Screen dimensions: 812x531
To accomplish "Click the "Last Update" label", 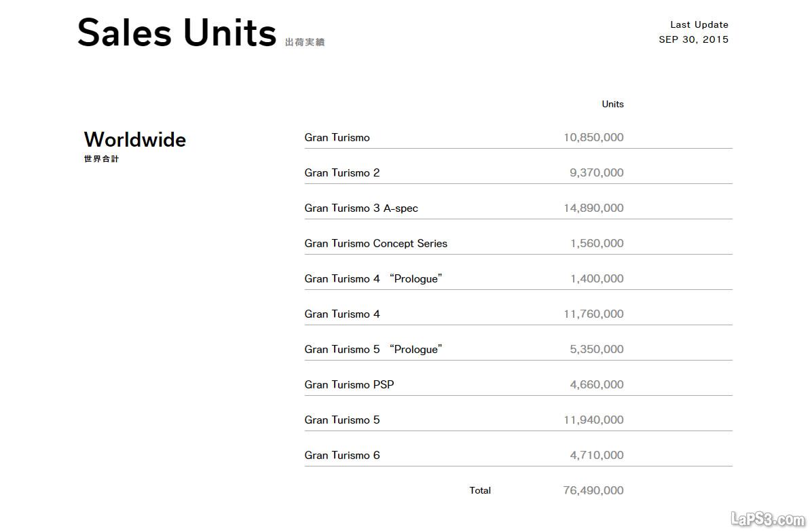I will [x=699, y=24].
